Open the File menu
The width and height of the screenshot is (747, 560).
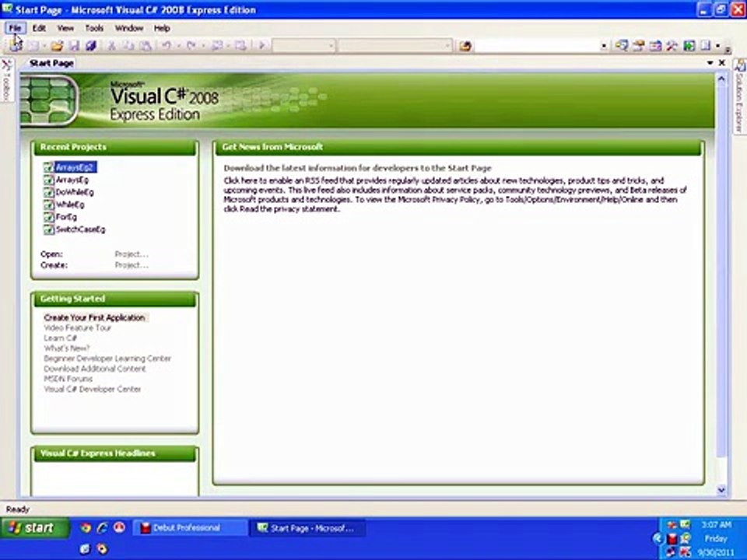click(x=15, y=28)
